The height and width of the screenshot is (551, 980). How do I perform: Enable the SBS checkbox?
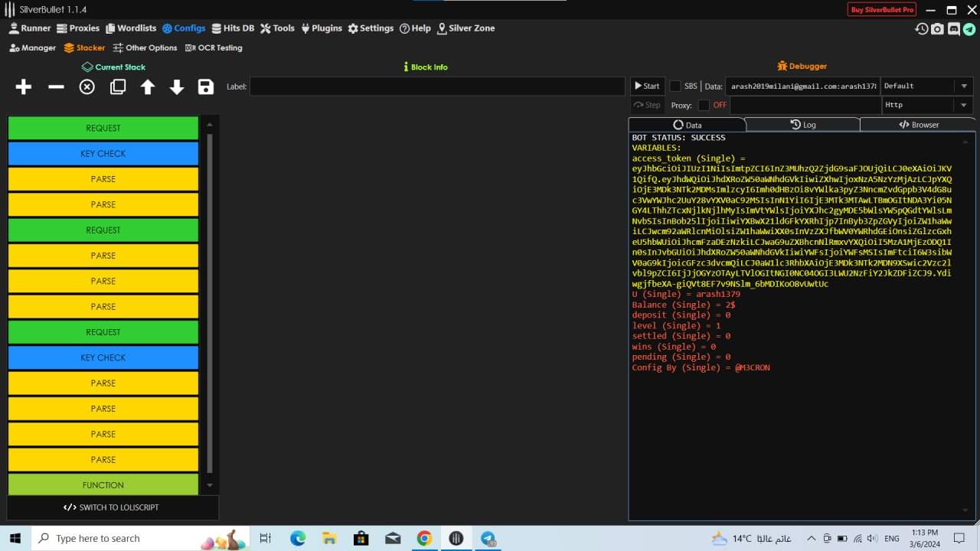click(x=675, y=86)
